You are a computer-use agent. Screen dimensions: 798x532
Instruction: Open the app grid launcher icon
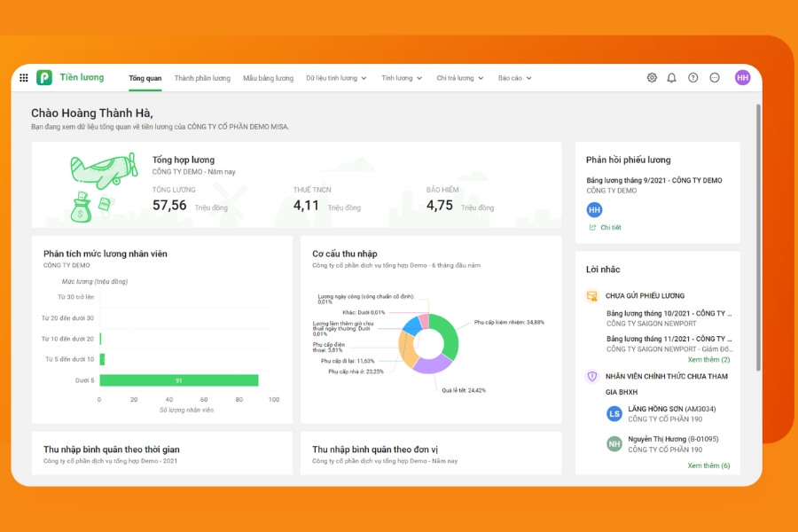(24, 78)
